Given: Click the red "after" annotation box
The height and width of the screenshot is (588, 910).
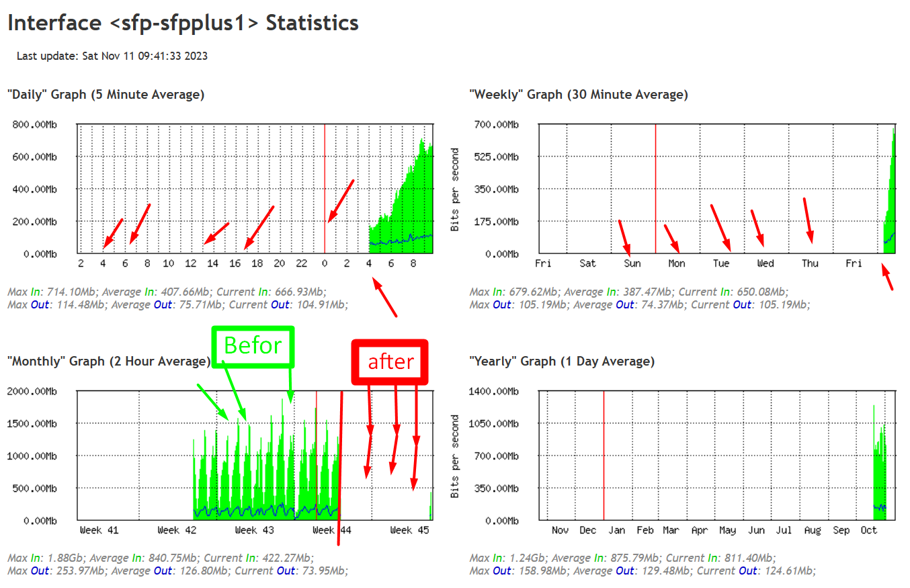Looking at the screenshot, I should (x=390, y=362).
